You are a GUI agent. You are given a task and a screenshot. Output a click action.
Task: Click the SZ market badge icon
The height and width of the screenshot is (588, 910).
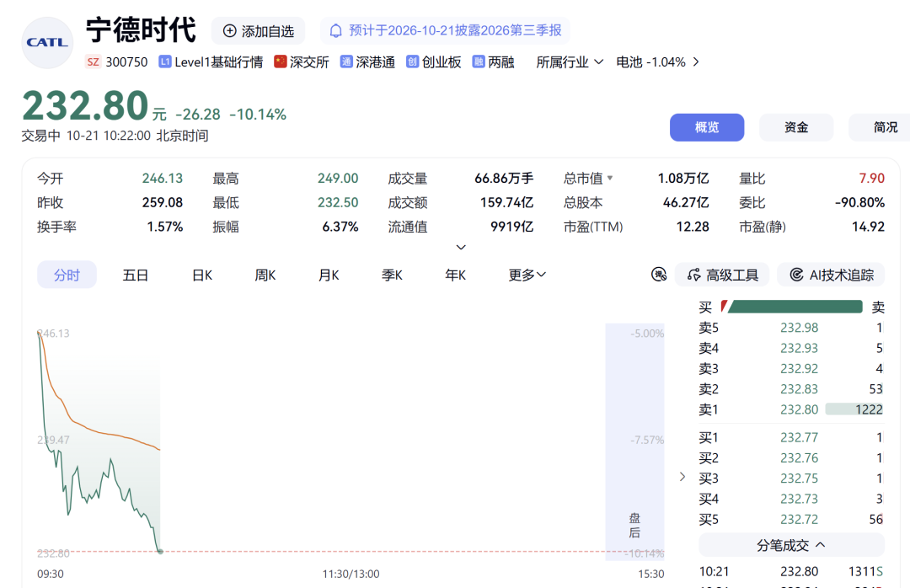(93, 62)
